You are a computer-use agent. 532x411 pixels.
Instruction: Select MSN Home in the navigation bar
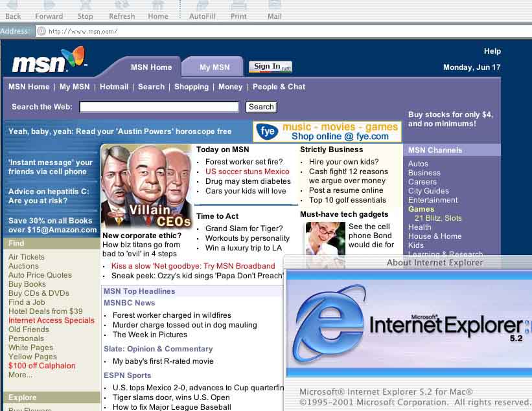click(x=29, y=87)
